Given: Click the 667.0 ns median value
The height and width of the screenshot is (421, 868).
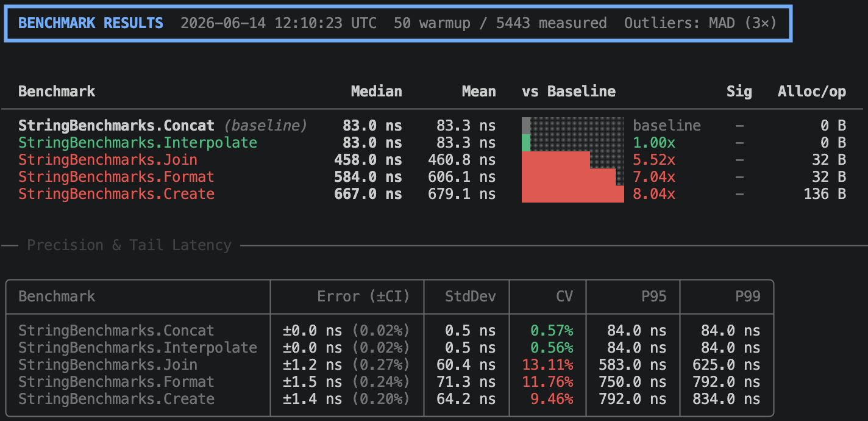Looking at the screenshot, I should point(368,194).
